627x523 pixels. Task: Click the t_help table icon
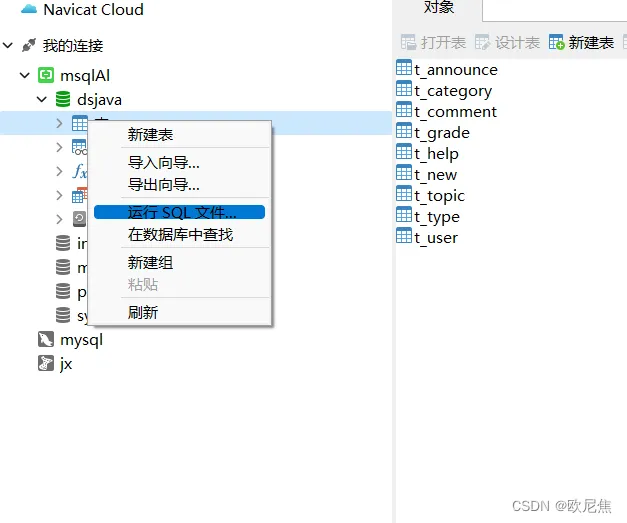click(x=404, y=151)
